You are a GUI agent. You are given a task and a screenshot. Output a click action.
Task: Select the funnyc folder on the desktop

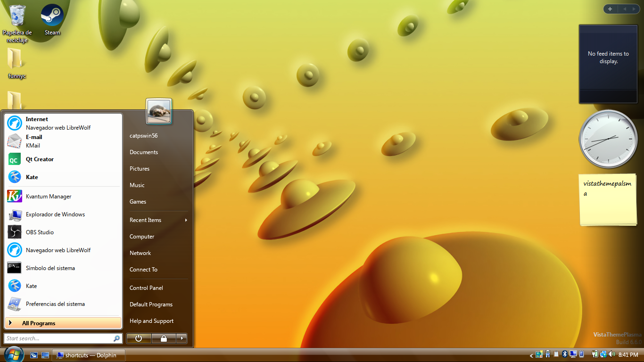click(17, 63)
